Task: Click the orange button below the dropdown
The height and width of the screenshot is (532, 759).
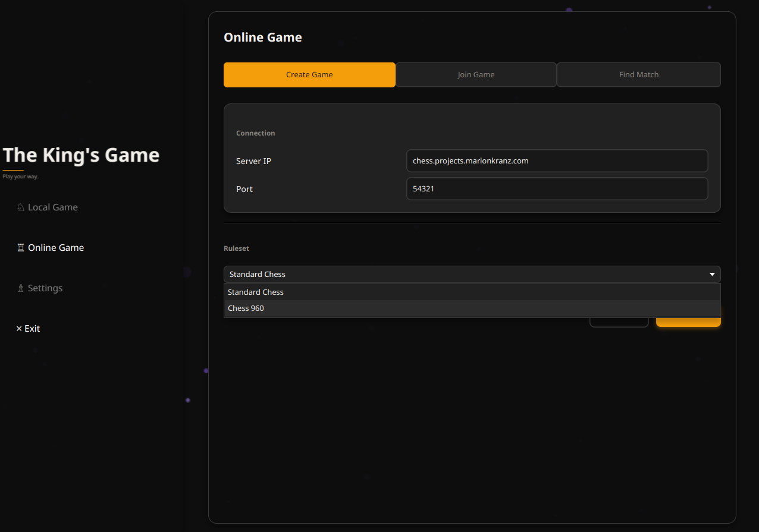Action: (x=688, y=322)
